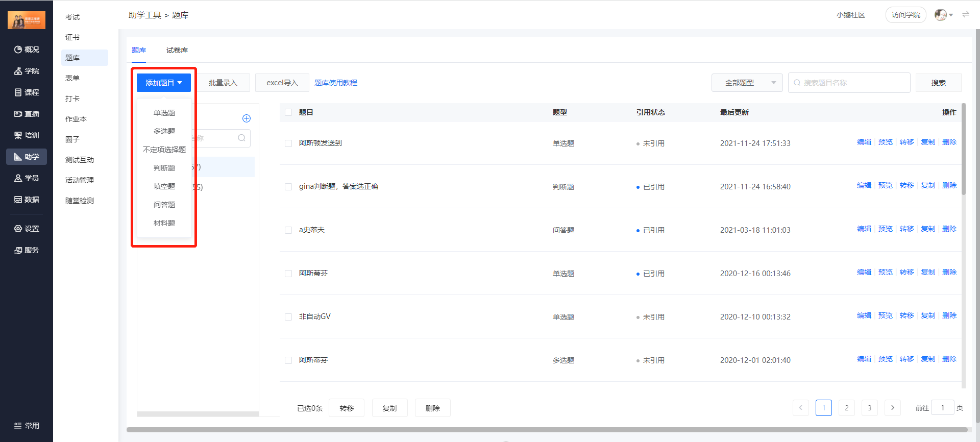
Task: Click the switch arrows icon beside avatar
Action: point(965,15)
